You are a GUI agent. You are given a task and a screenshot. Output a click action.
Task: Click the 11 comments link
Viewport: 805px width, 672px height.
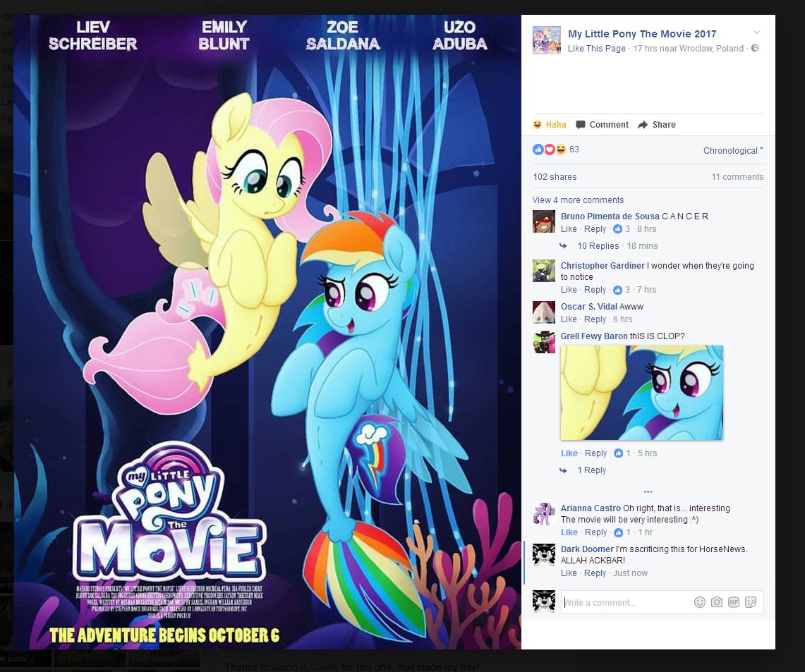[737, 176]
